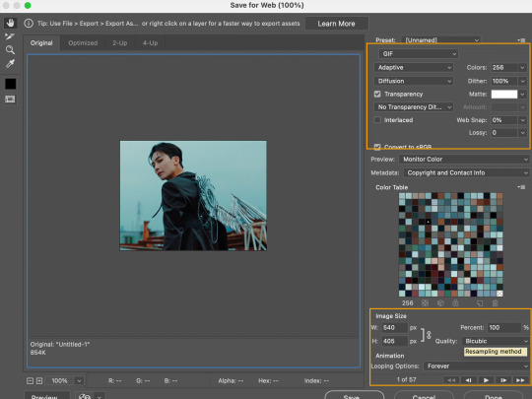532x399 pixels.
Task: Map selected colors to transparent icon
Action: pos(425,303)
